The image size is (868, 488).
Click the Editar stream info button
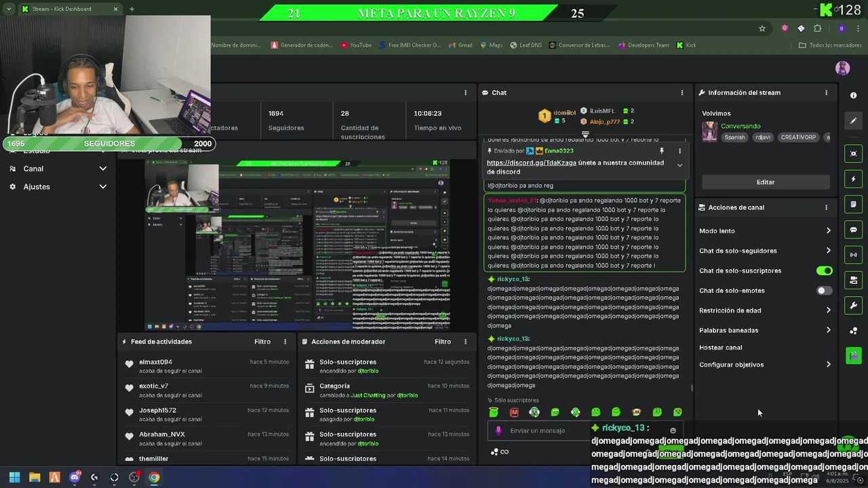point(766,182)
